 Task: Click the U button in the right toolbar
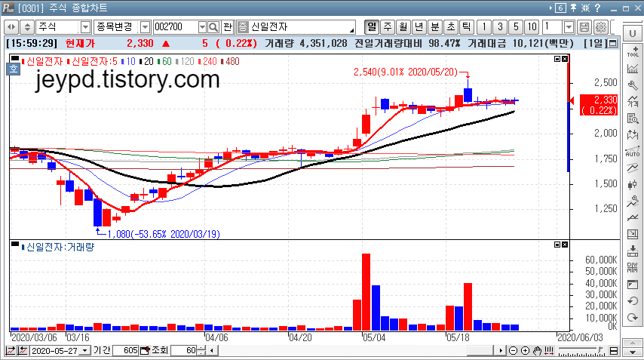(633, 34)
